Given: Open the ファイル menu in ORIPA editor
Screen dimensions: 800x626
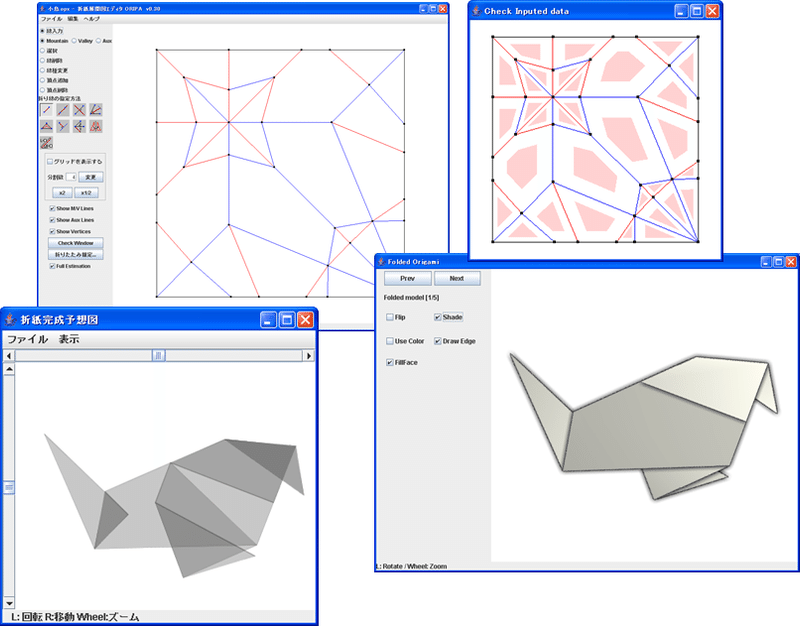Looking at the screenshot, I should tap(51, 19).
